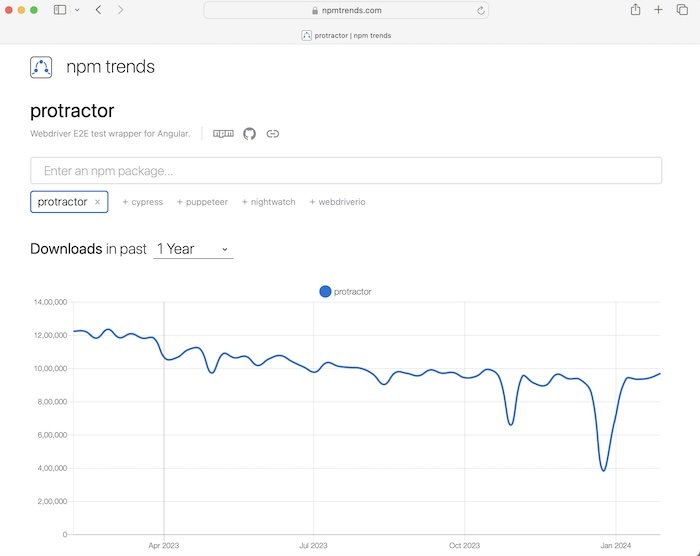Add nightwatch to the comparison
Viewport: 700px width, 556px height.
coord(268,202)
